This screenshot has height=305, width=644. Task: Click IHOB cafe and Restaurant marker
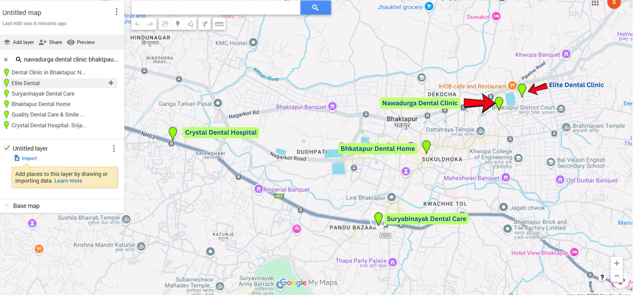point(512,86)
